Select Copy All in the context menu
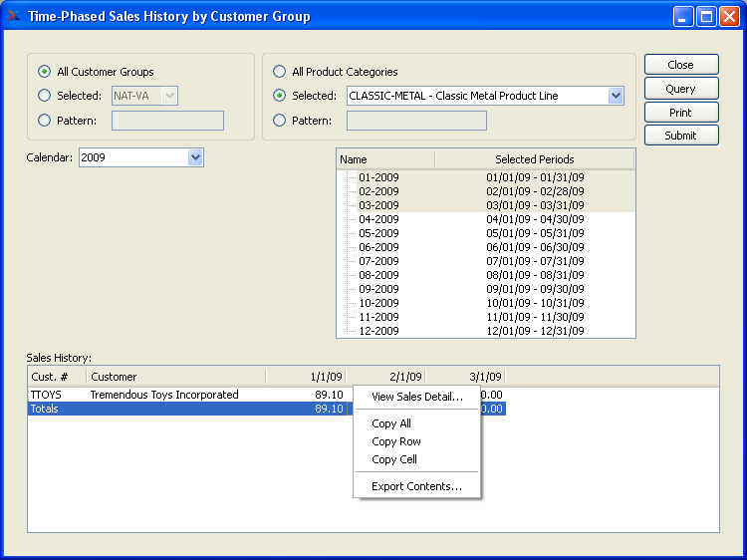 391,423
